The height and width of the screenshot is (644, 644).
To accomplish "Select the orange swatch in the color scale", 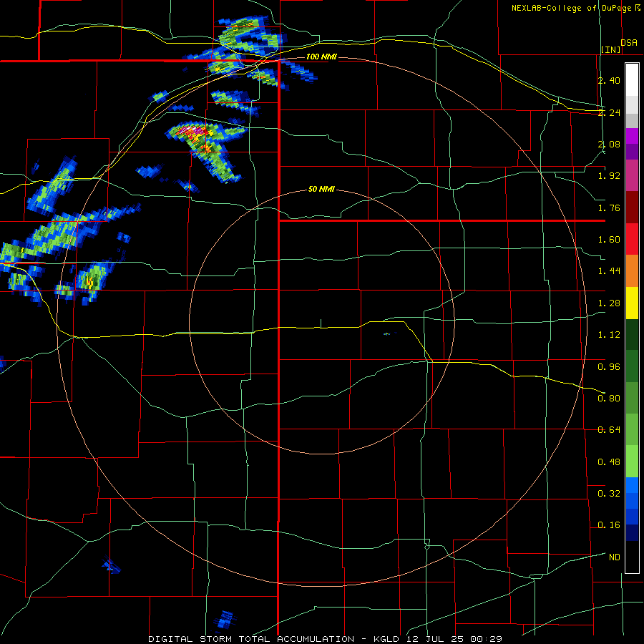I will [x=632, y=271].
